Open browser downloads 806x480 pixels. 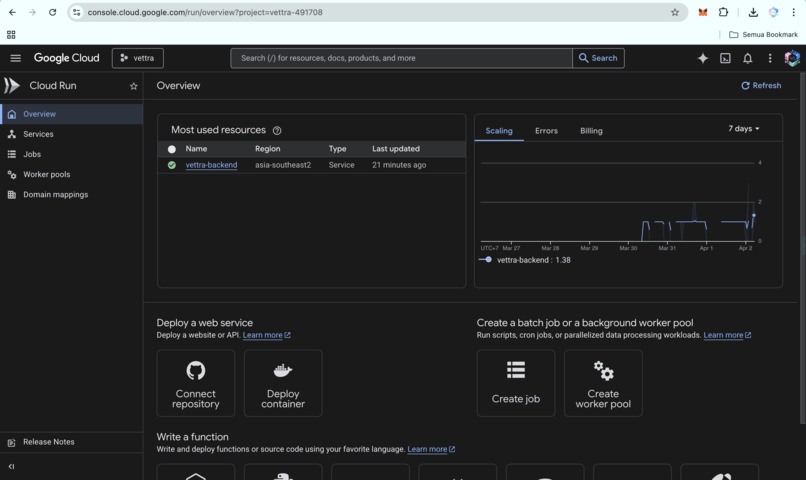(x=753, y=12)
